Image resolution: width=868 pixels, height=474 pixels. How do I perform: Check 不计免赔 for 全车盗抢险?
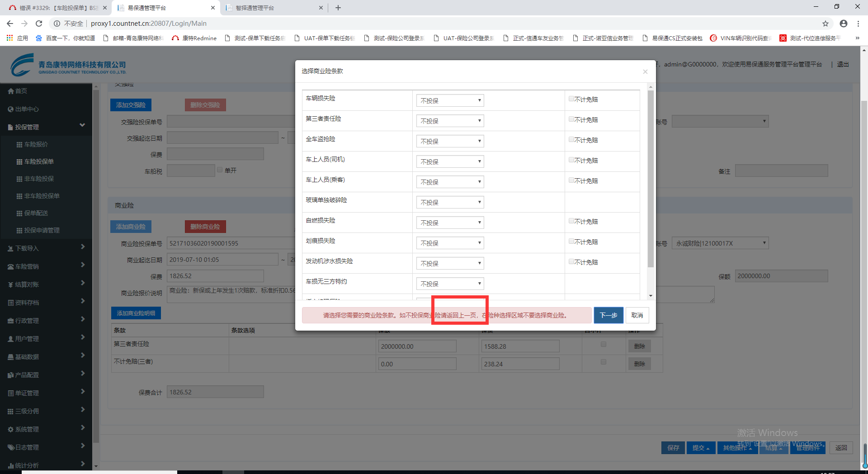(x=571, y=140)
